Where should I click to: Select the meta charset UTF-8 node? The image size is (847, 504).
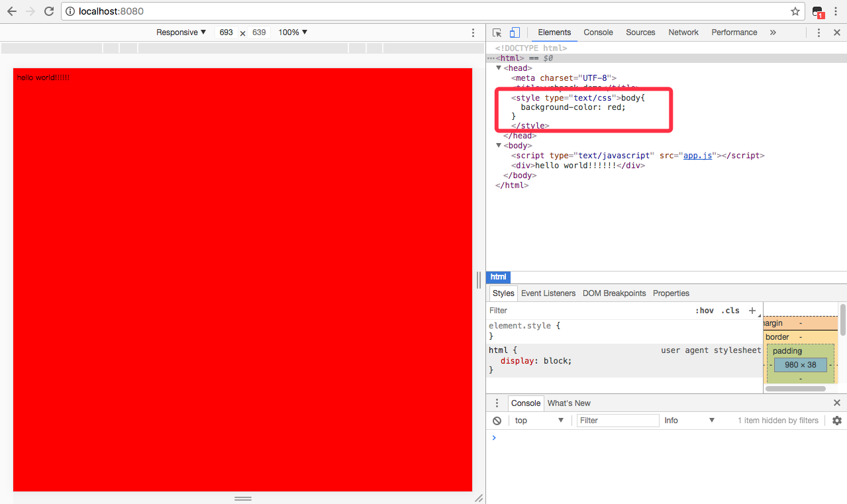coord(564,78)
